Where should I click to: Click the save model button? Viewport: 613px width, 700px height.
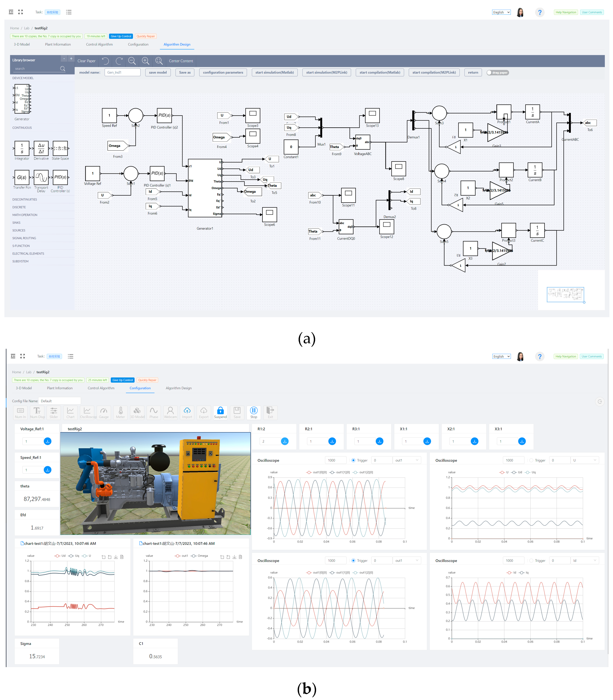(158, 73)
